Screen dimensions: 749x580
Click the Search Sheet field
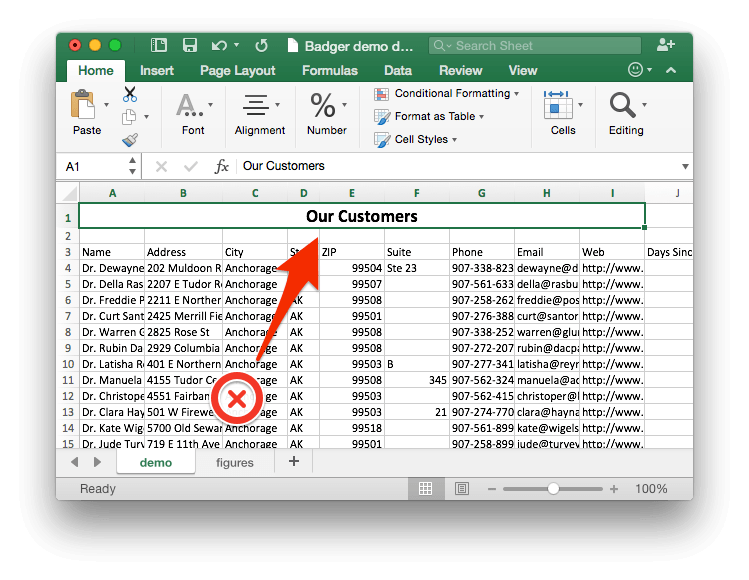(x=535, y=46)
